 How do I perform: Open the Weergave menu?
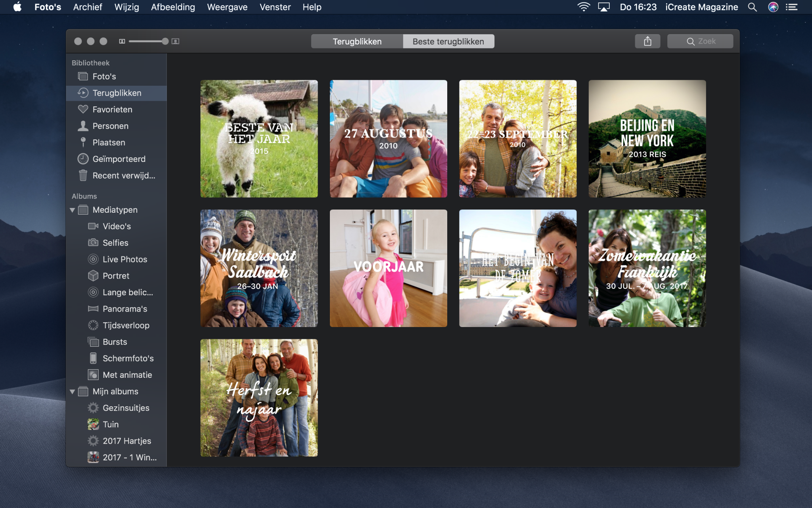(x=227, y=7)
